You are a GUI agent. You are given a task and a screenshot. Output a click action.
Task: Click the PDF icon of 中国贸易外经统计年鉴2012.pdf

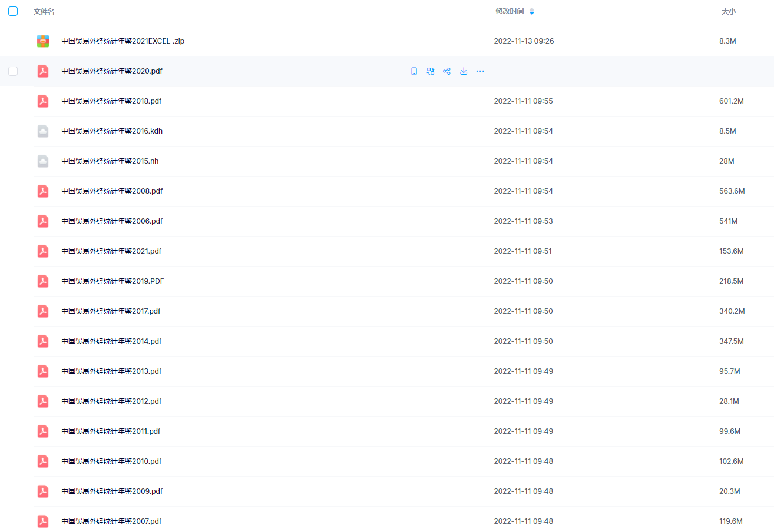coord(43,401)
